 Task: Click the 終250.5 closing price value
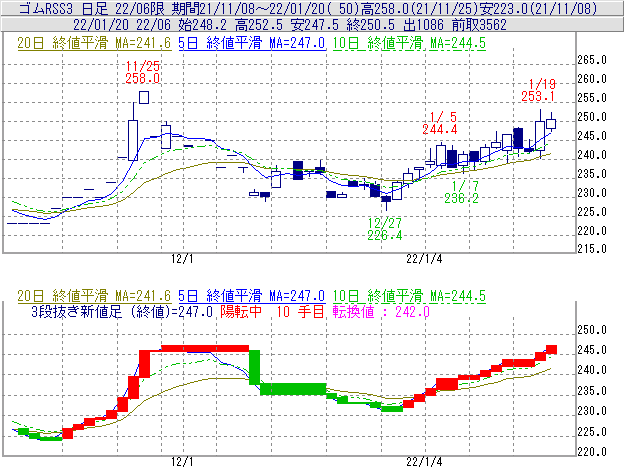[x=371, y=25]
